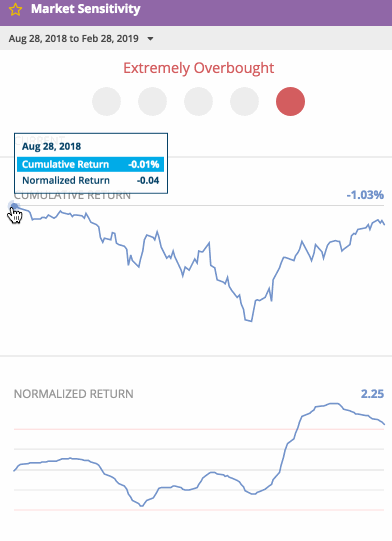Viewport: 392px width, 541px height.
Task: Click the Normalized Return row in tooltip
Action: coord(90,180)
